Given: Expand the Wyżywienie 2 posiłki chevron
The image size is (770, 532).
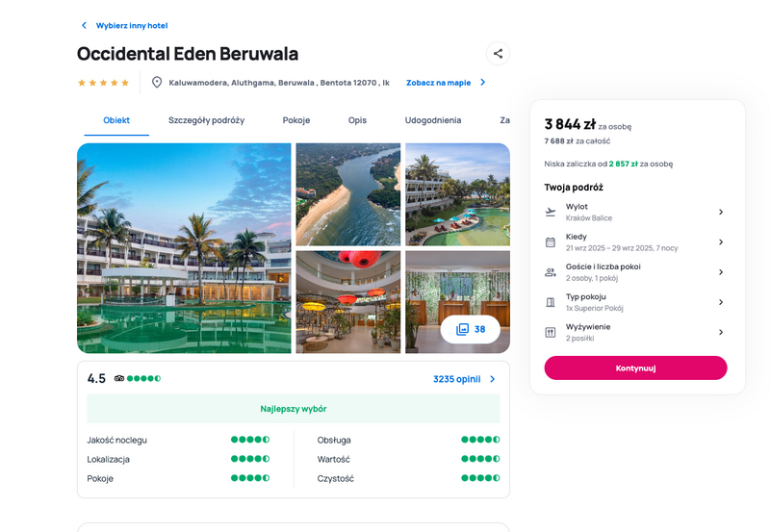Looking at the screenshot, I should (x=721, y=332).
